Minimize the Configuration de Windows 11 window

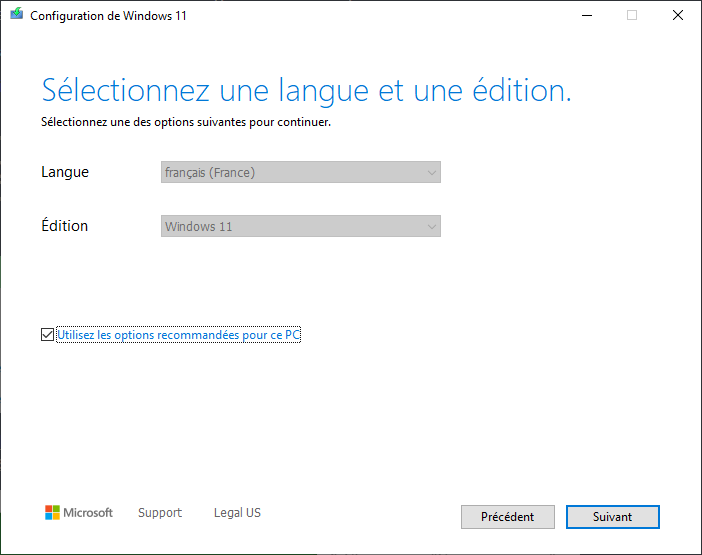[x=585, y=16]
